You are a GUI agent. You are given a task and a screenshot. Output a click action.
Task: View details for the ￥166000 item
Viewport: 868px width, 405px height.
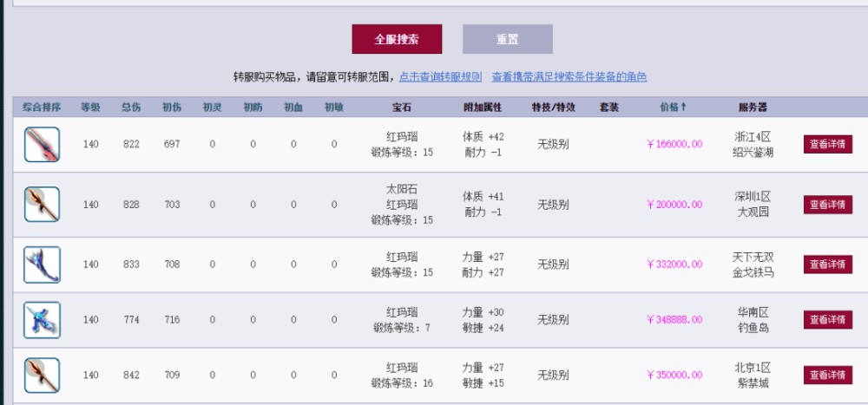click(x=828, y=145)
